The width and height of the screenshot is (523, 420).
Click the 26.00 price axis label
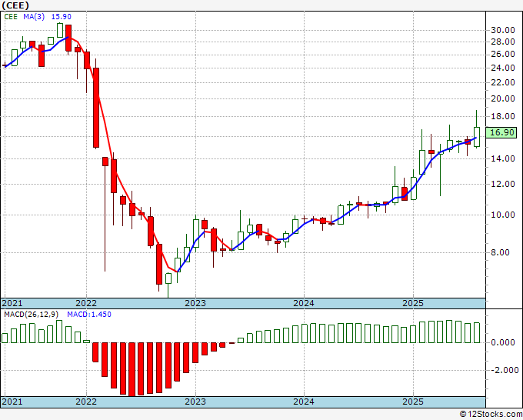[503, 54]
